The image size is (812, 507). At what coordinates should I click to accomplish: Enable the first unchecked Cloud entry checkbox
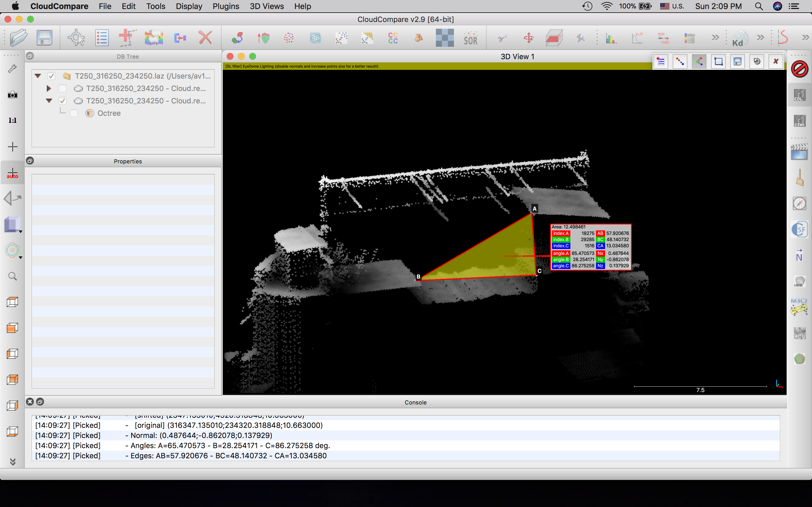[62, 88]
